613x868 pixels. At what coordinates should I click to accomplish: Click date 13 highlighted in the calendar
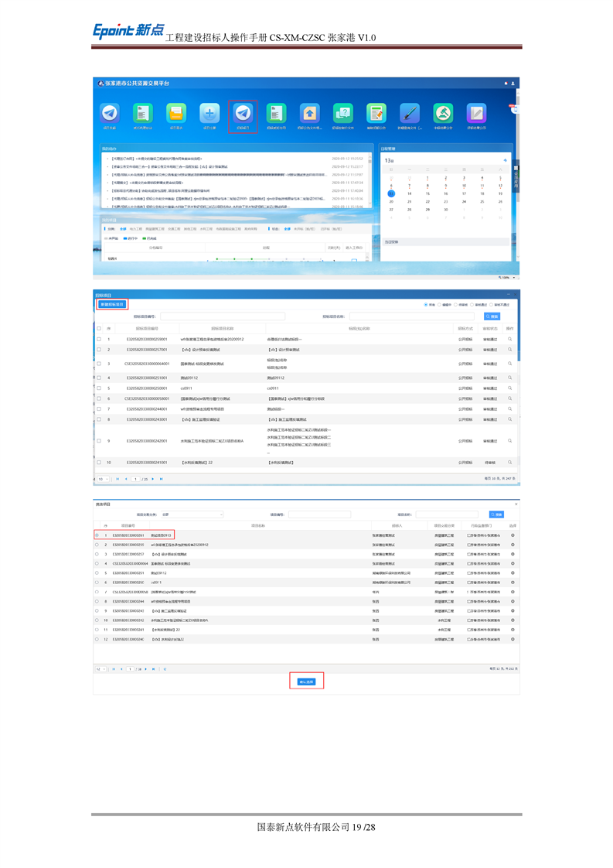[391, 194]
